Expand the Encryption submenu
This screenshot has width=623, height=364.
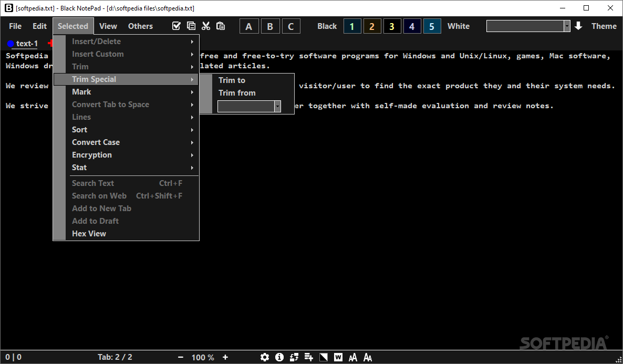[127, 155]
